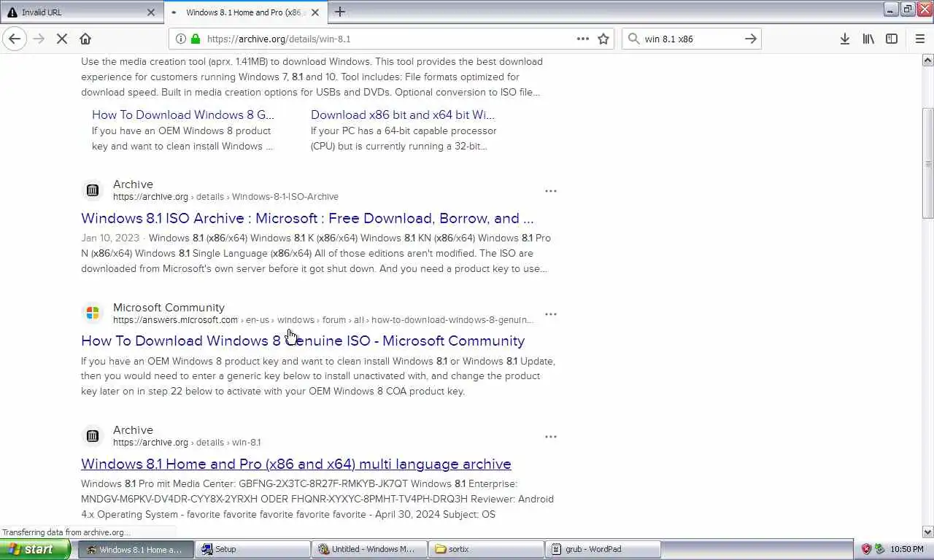Open the Windows 8.1 Home and Pro multi language archive result
The height and width of the screenshot is (560, 934).
coord(296,464)
